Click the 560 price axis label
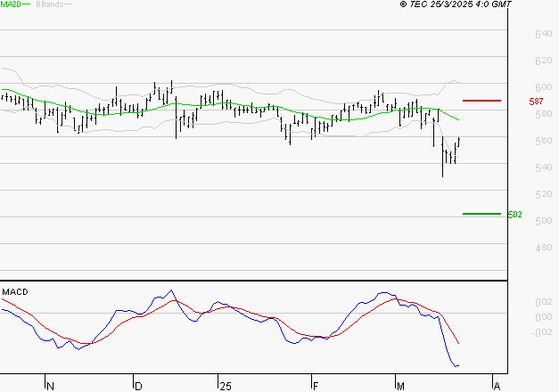This screenshot has height=392, width=559. [x=544, y=141]
